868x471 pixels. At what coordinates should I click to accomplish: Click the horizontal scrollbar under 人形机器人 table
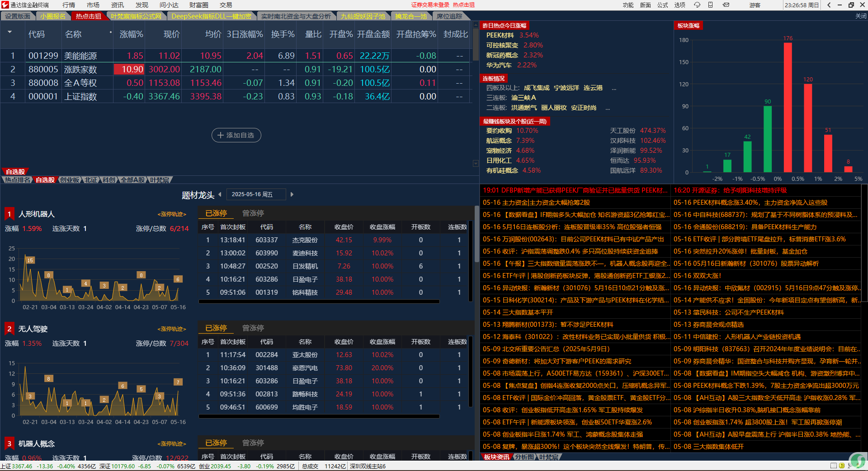click(319, 301)
